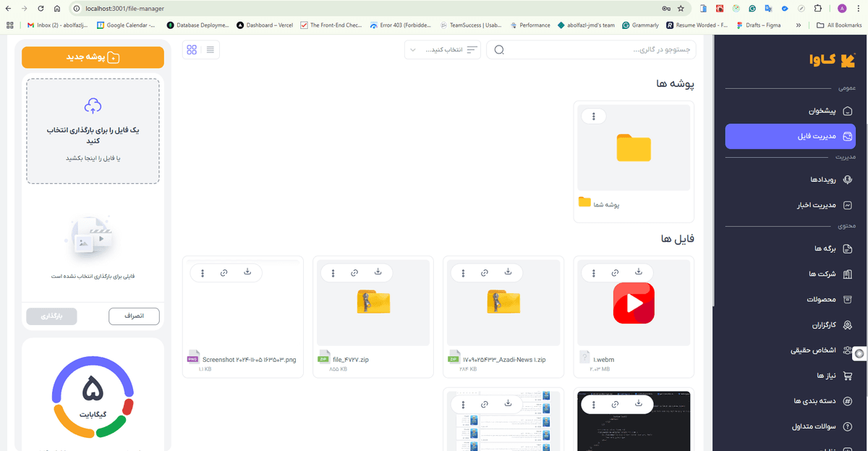The image size is (868, 451).
Task: Open more options for file_4727.zip
Action: click(x=333, y=273)
